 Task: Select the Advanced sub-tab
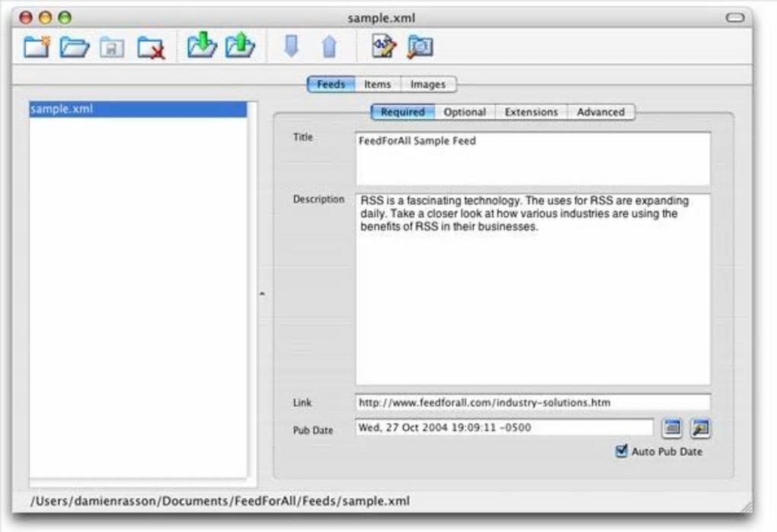(600, 112)
